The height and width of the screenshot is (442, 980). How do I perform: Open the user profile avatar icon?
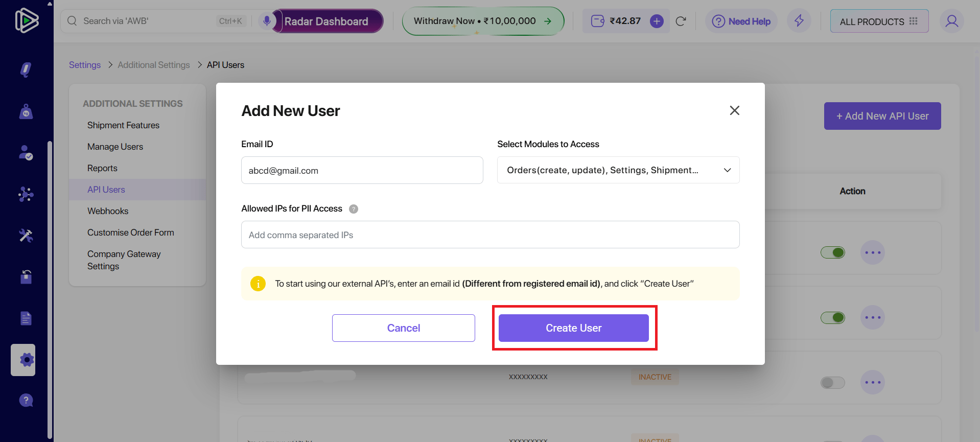click(952, 21)
